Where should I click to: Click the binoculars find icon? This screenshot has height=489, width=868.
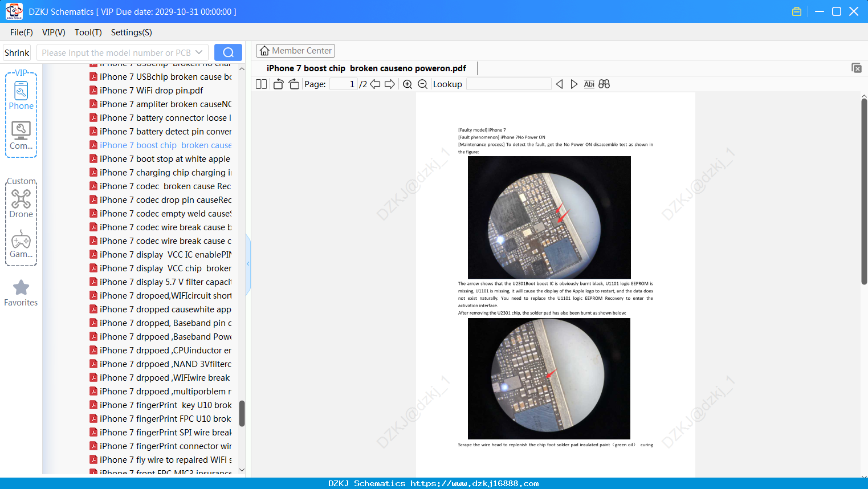tap(604, 84)
